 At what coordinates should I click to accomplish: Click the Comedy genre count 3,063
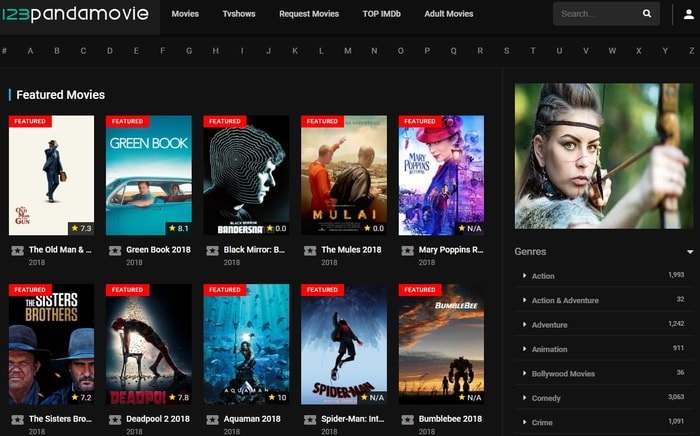tap(676, 396)
